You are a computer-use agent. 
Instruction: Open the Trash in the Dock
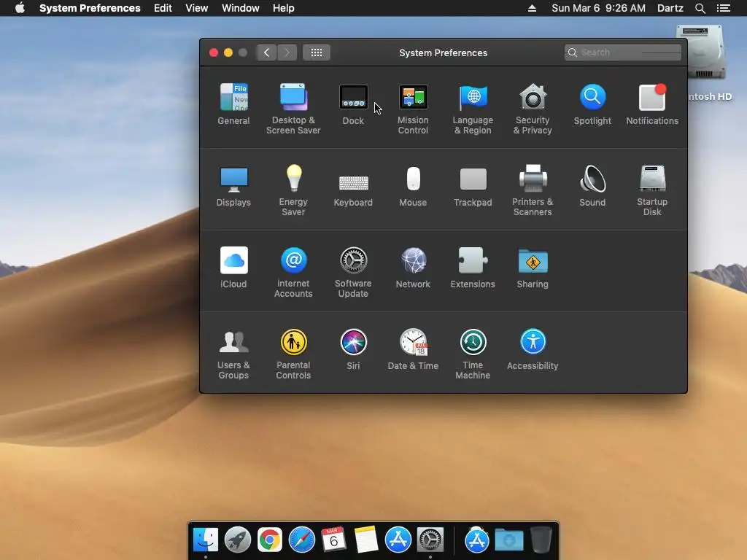point(541,540)
